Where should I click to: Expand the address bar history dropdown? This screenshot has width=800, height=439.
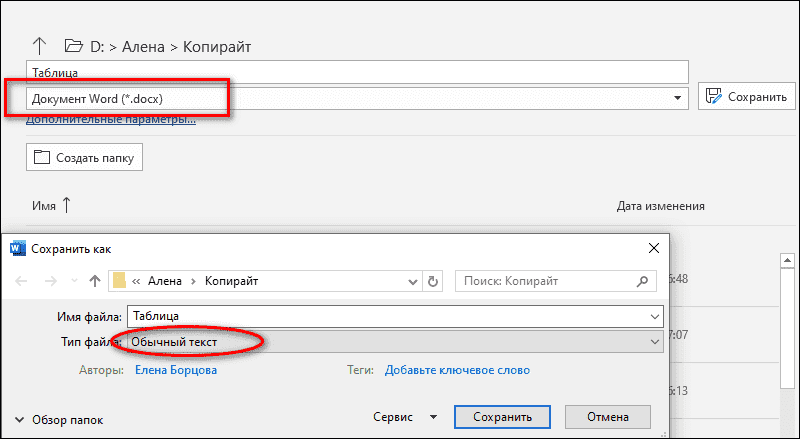(x=413, y=282)
